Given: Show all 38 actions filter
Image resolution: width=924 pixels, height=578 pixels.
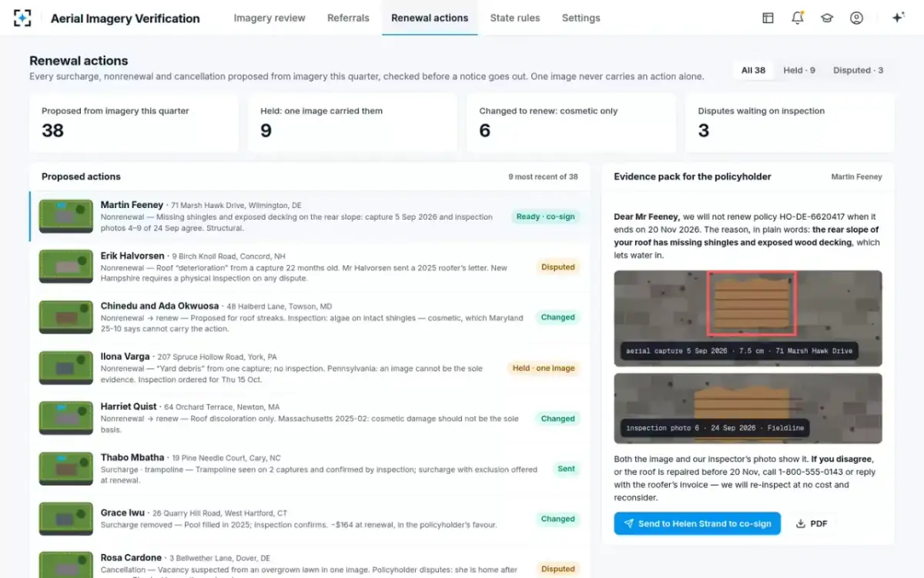Looking at the screenshot, I should click(753, 70).
